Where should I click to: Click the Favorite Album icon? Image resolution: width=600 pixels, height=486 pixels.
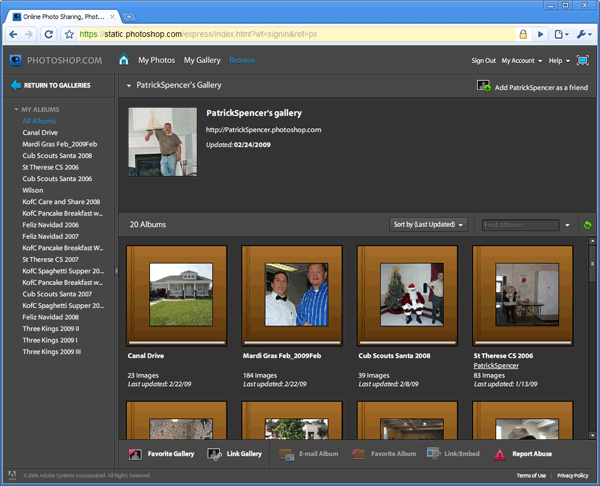click(359, 454)
